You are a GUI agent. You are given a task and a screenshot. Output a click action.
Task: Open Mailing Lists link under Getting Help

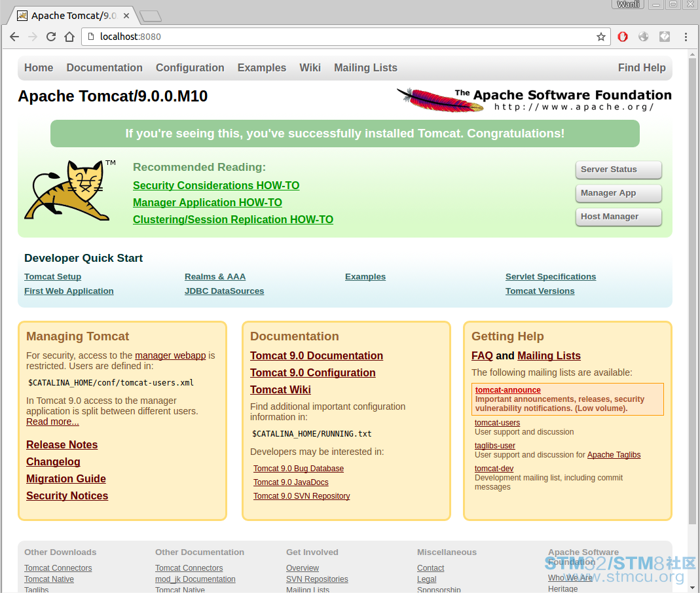(549, 355)
